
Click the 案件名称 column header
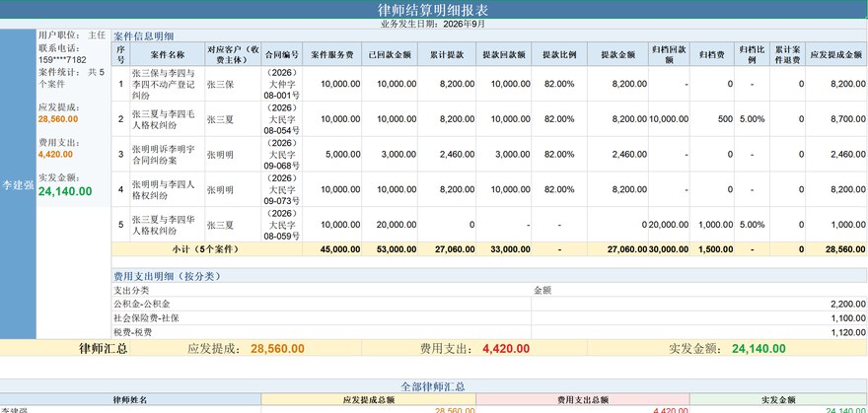[x=167, y=55]
